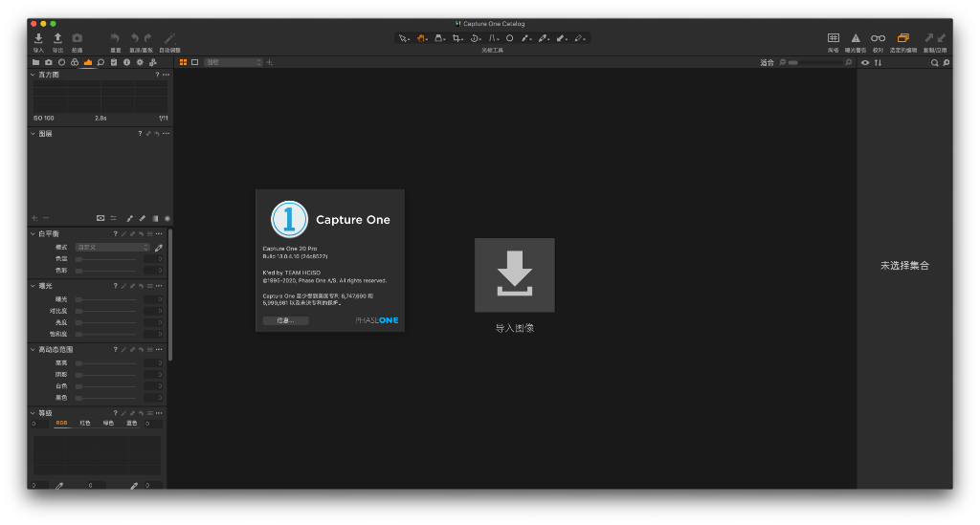The height and width of the screenshot is (525, 980).
Task: Click the 导入 import icon in toolbar
Action: click(38, 38)
